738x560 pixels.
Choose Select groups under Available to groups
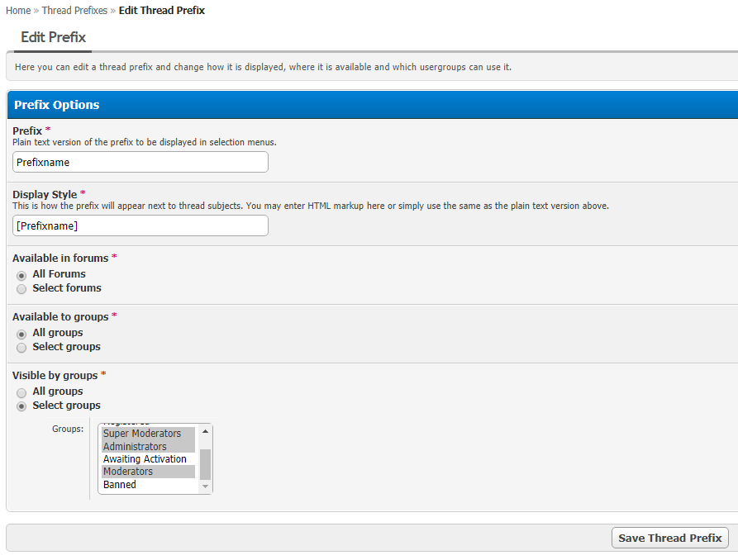click(x=21, y=347)
